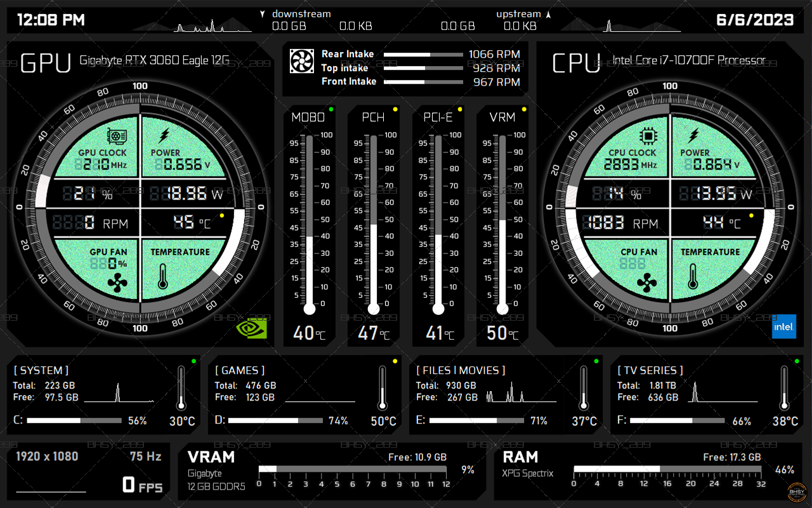Click the upstream arrow icon
Screen dimensions: 812x508
point(549,14)
